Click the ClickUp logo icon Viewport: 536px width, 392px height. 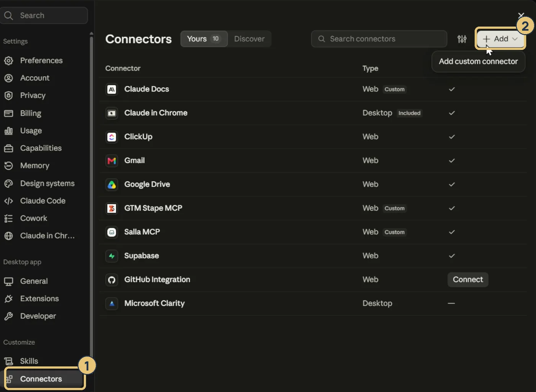(x=111, y=137)
